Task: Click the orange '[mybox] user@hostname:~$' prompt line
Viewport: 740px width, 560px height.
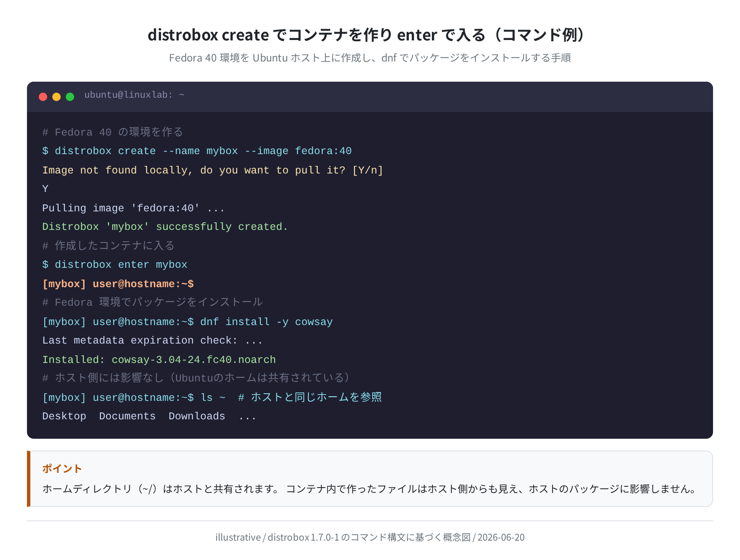Action: [118, 284]
